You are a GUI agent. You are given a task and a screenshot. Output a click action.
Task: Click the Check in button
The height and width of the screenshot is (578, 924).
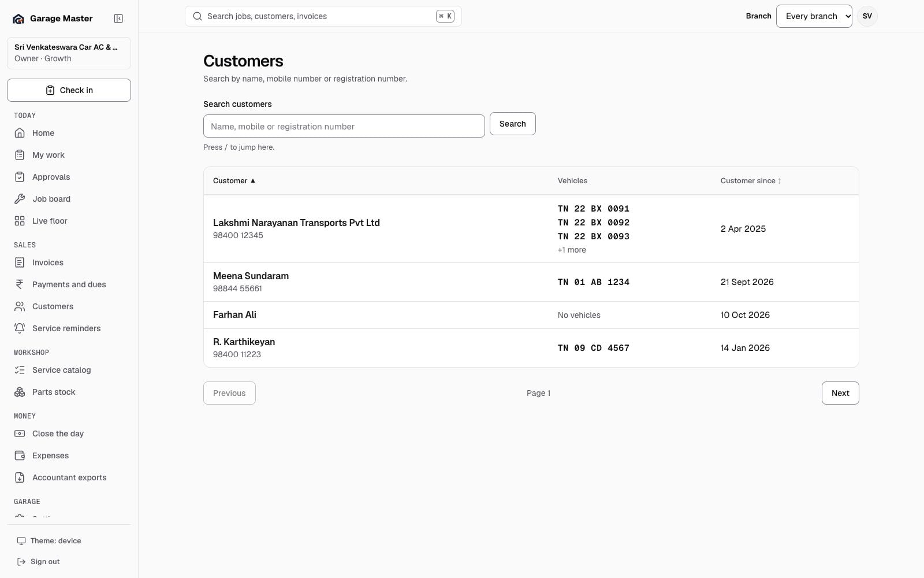69,90
